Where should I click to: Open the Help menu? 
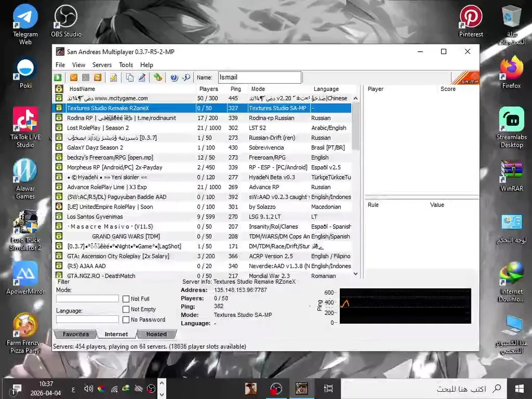146,65
